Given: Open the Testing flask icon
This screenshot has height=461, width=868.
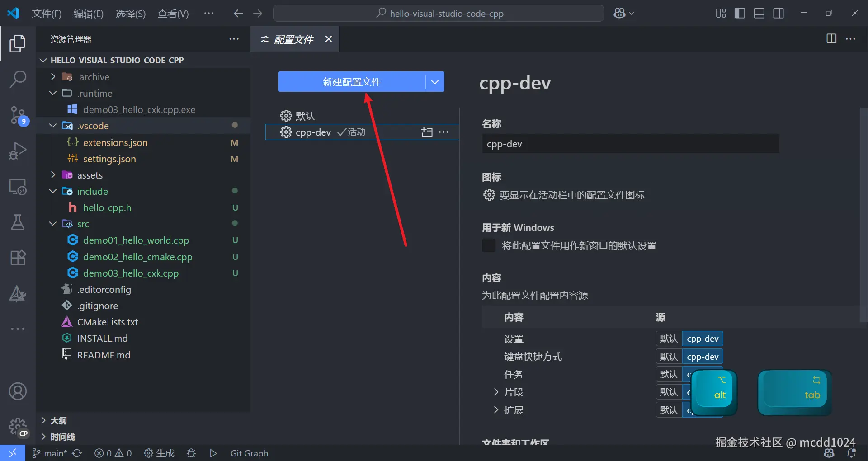Looking at the screenshot, I should tap(18, 222).
